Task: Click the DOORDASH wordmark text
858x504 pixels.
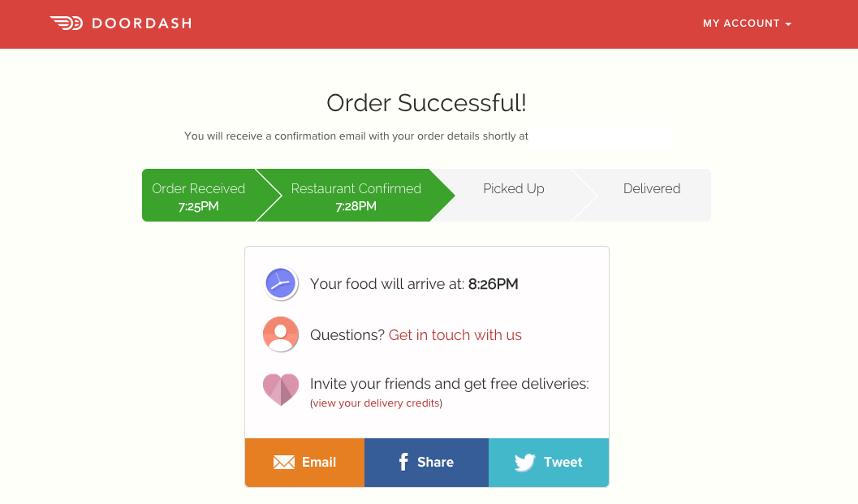Action: (142, 24)
